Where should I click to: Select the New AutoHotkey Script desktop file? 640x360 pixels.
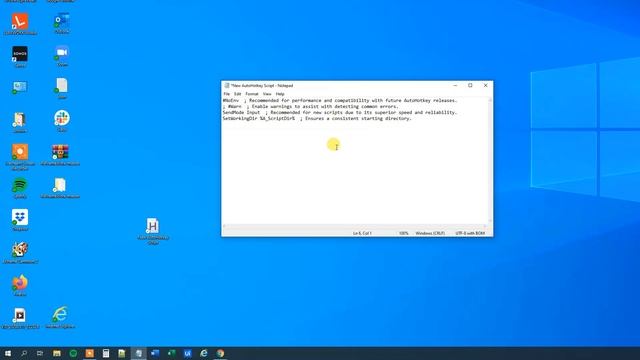click(x=153, y=231)
